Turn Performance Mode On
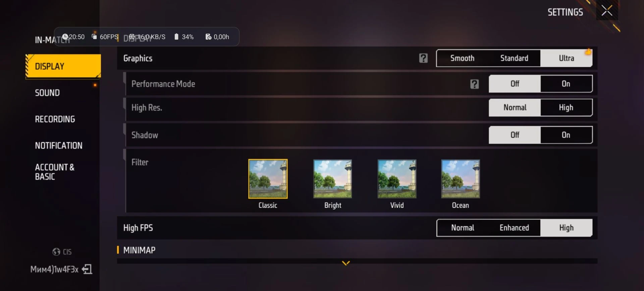The width and height of the screenshot is (644, 291). pyautogui.click(x=566, y=84)
